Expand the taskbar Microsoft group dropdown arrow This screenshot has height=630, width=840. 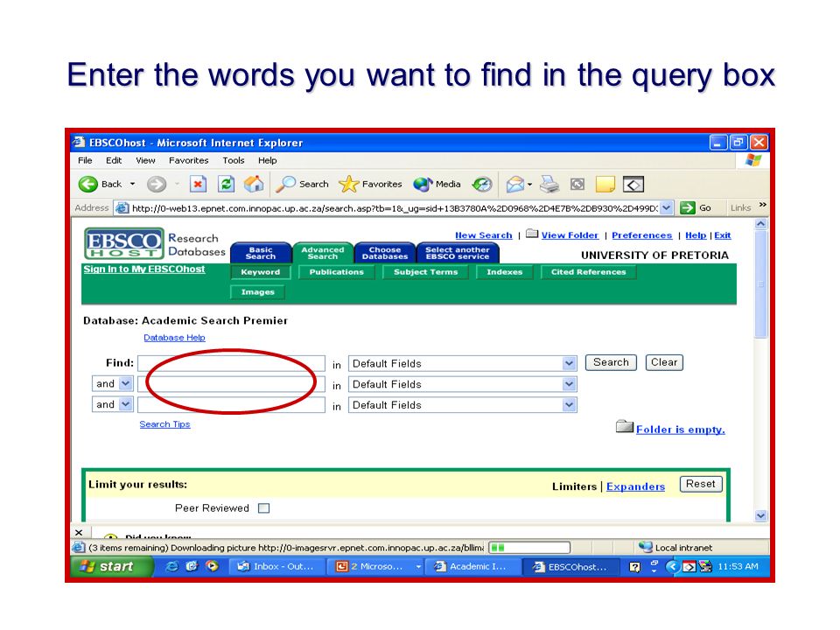point(418,567)
